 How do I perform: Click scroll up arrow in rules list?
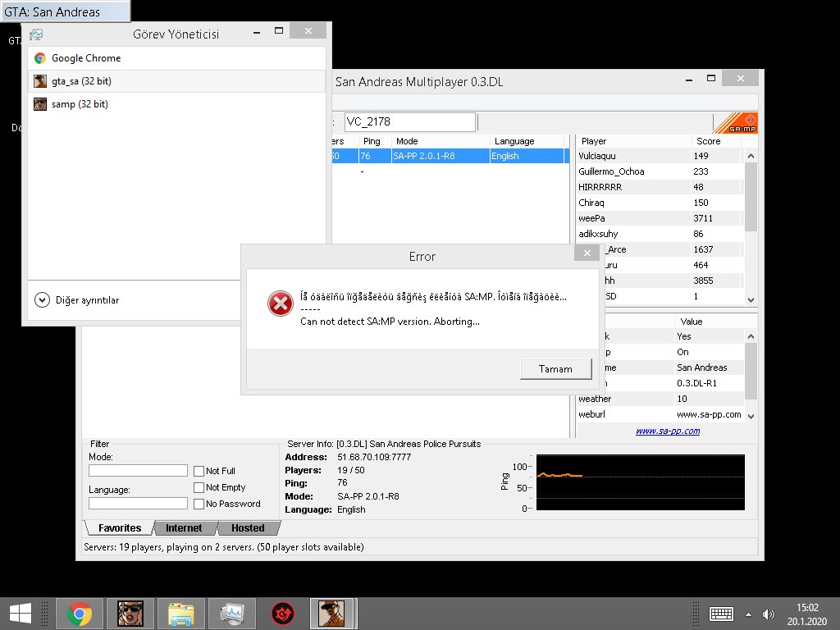pos(751,336)
